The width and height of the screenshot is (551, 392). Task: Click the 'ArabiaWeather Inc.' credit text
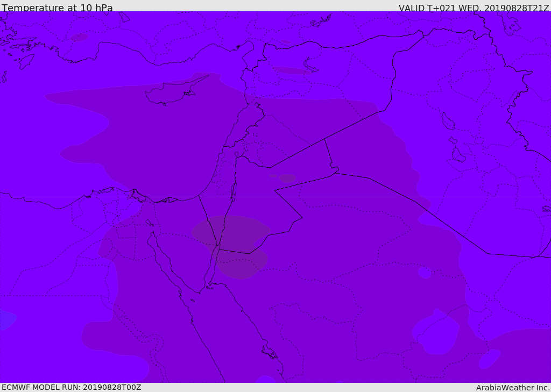(x=513, y=388)
